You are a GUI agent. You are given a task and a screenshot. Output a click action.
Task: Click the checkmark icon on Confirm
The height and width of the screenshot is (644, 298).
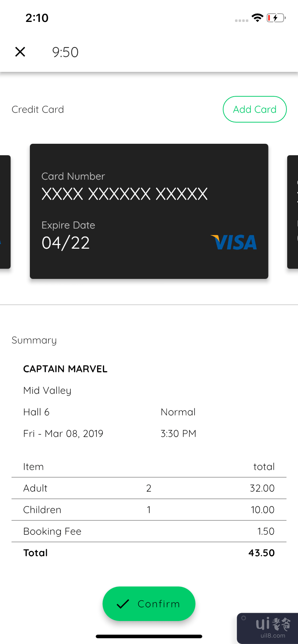(123, 604)
